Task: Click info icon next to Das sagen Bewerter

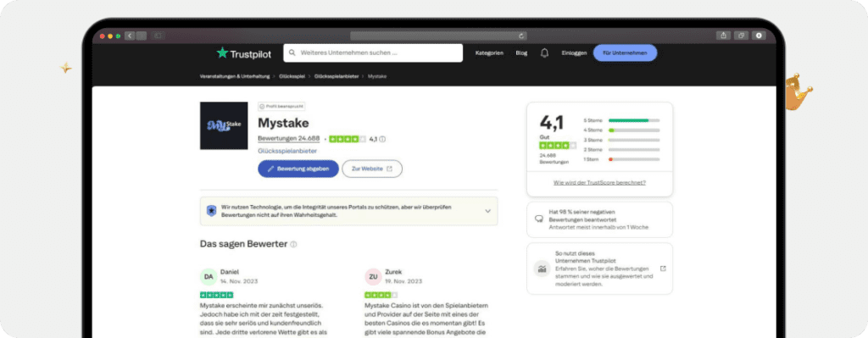Action: pyautogui.click(x=293, y=244)
